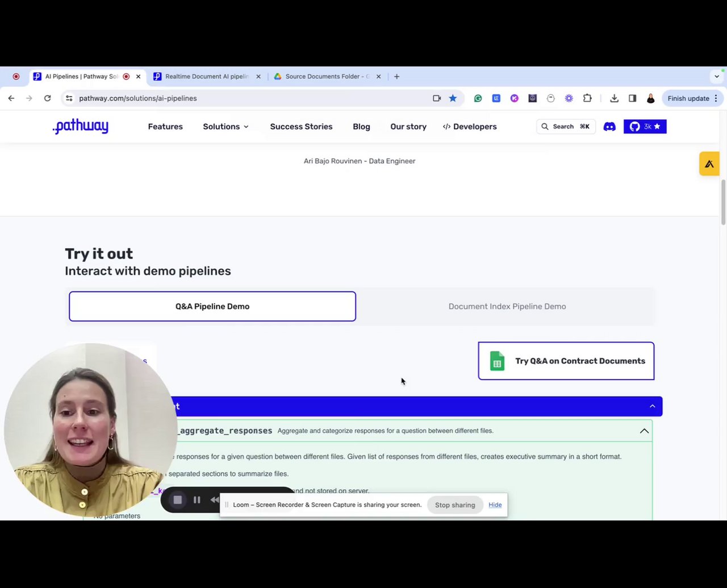Open the dark square extension icon
The width and height of the screenshot is (727, 588).
pos(533,98)
